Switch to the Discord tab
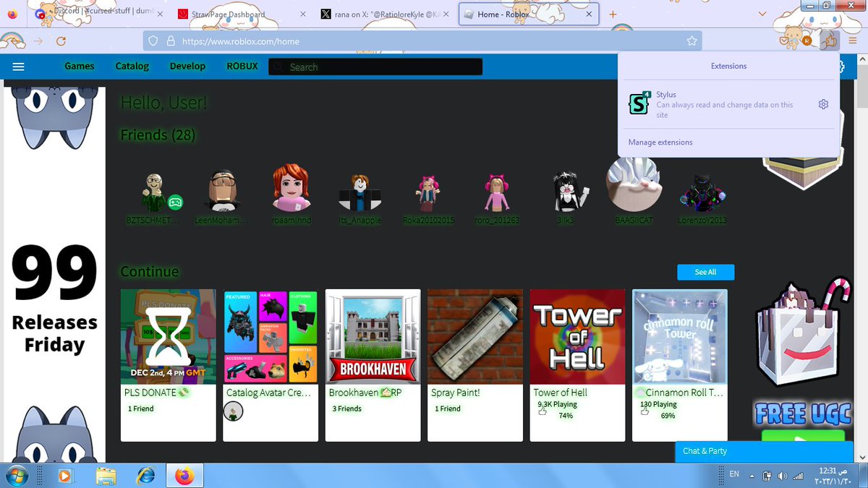Viewport: 868px width, 488px height. (x=98, y=14)
